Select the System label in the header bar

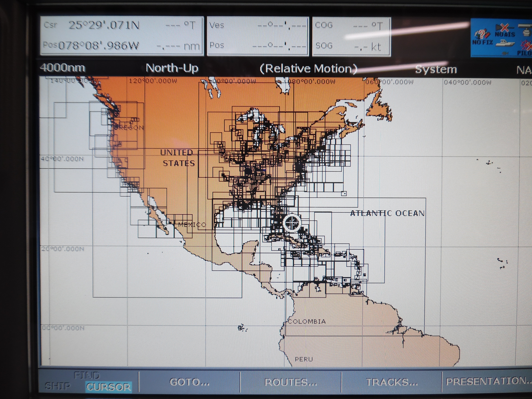(x=436, y=69)
